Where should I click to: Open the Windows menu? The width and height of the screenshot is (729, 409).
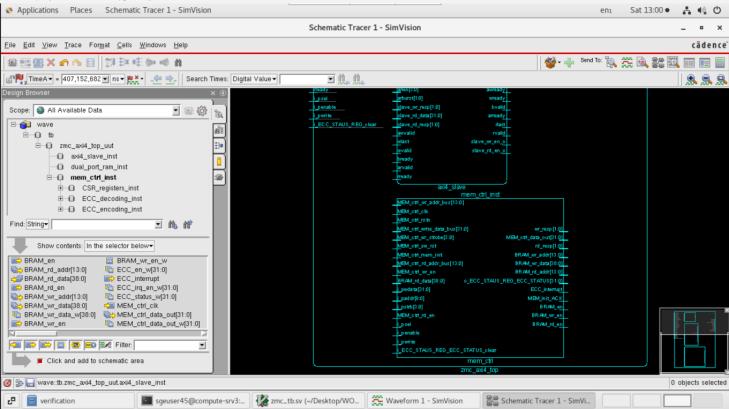tap(152, 45)
